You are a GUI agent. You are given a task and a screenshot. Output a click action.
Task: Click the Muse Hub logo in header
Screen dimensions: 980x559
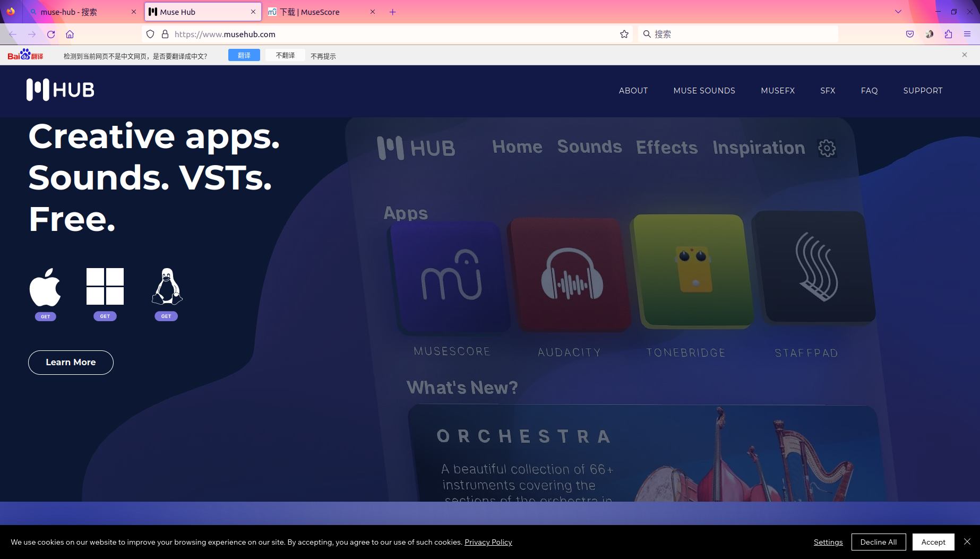click(61, 90)
